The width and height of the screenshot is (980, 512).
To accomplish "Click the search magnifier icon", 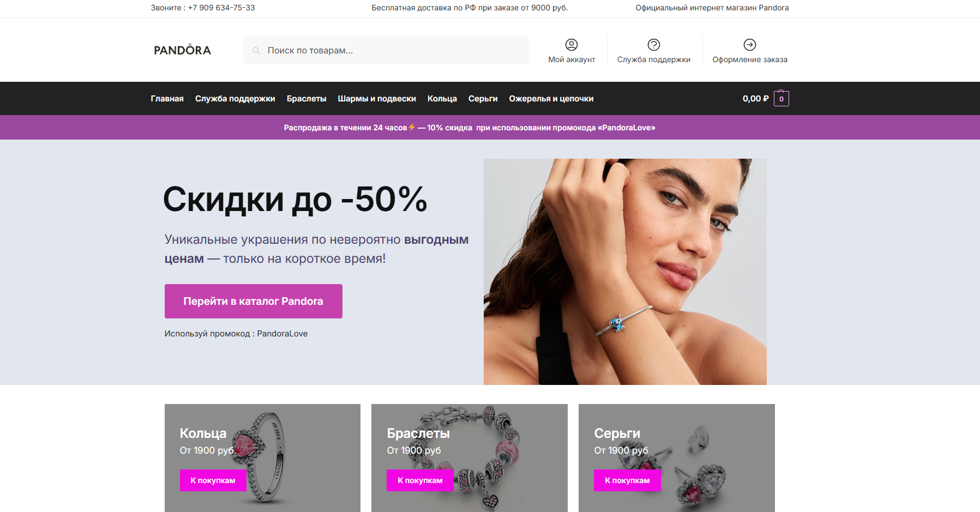I will 256,51.
